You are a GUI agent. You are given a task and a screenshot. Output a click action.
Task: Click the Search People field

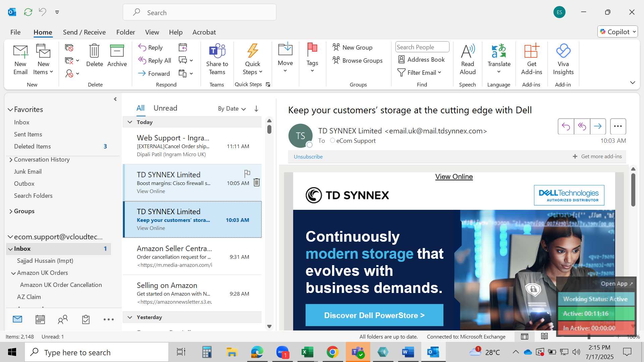click(x=422, y=47)
